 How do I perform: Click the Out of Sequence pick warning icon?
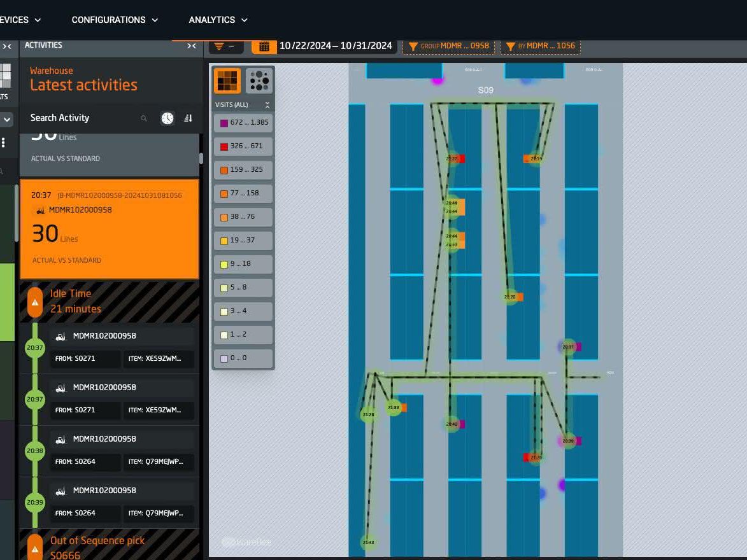(x=35, y=548)
